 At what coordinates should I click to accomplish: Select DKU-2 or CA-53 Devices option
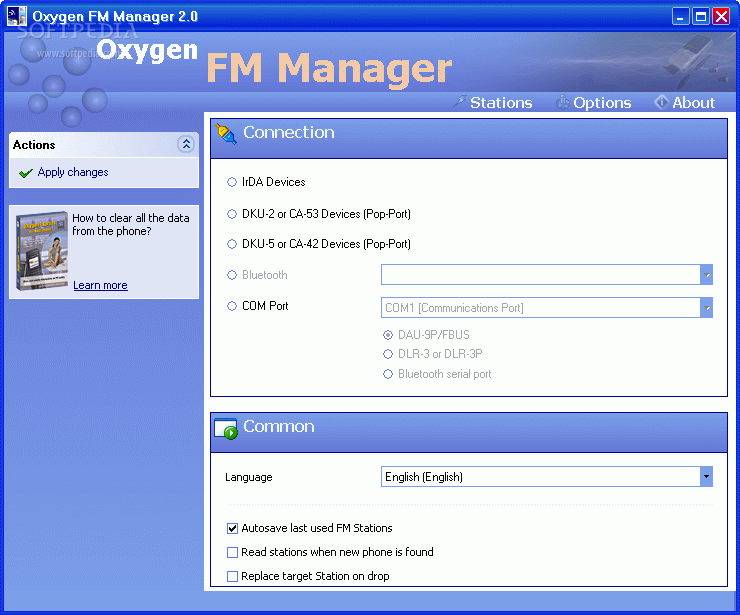pos(232,214)
